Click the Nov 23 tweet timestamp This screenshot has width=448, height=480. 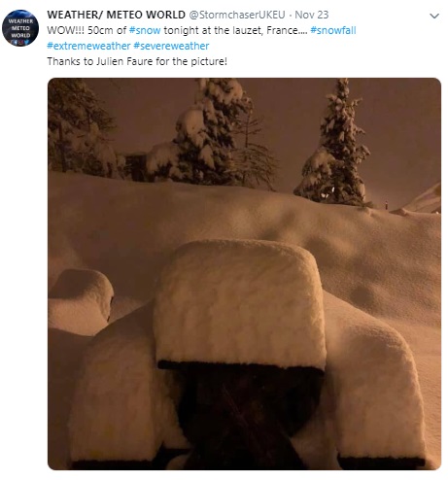(x=312, y=15)
